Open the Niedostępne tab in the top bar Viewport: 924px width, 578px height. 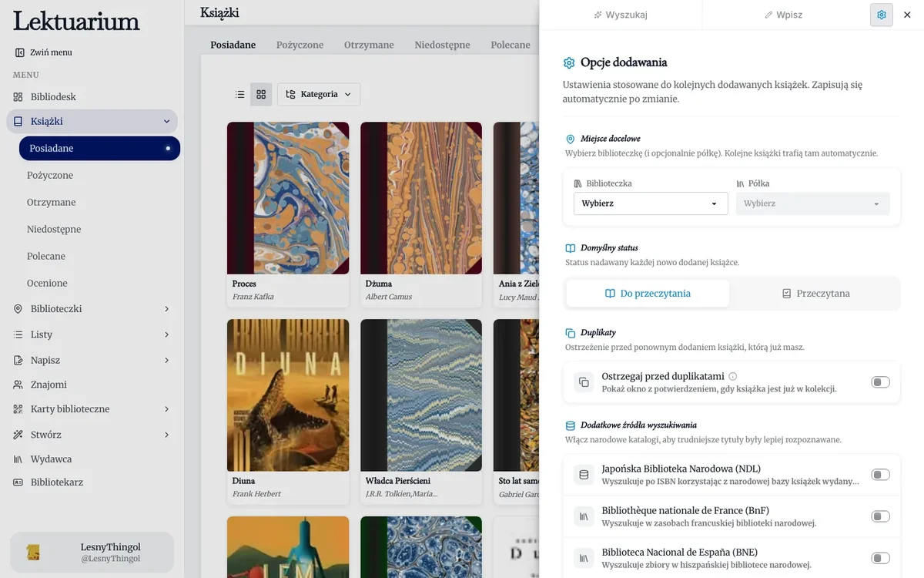[442, 45]
